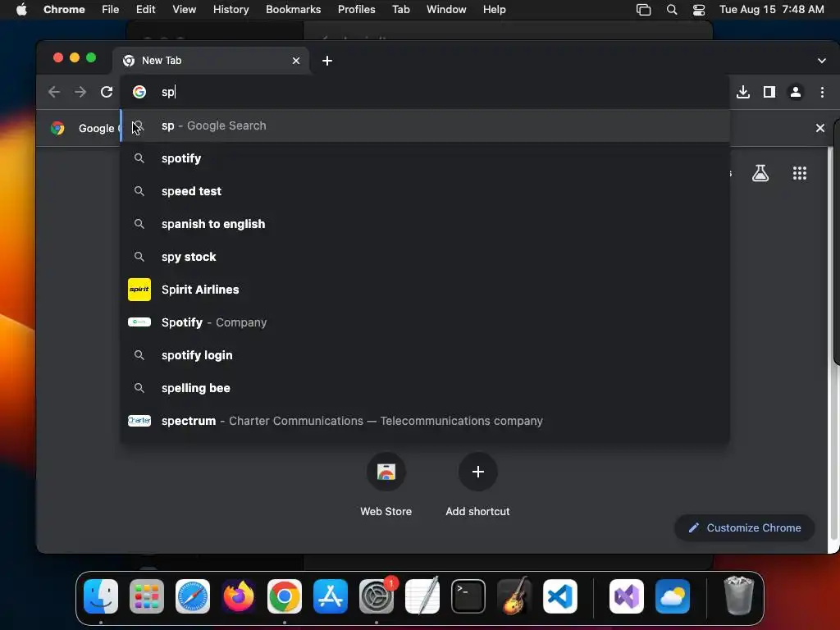This screenshot has width=840, height=630.
Task: Choose the 'spotify login' suggestion
Action: [424, 355]
